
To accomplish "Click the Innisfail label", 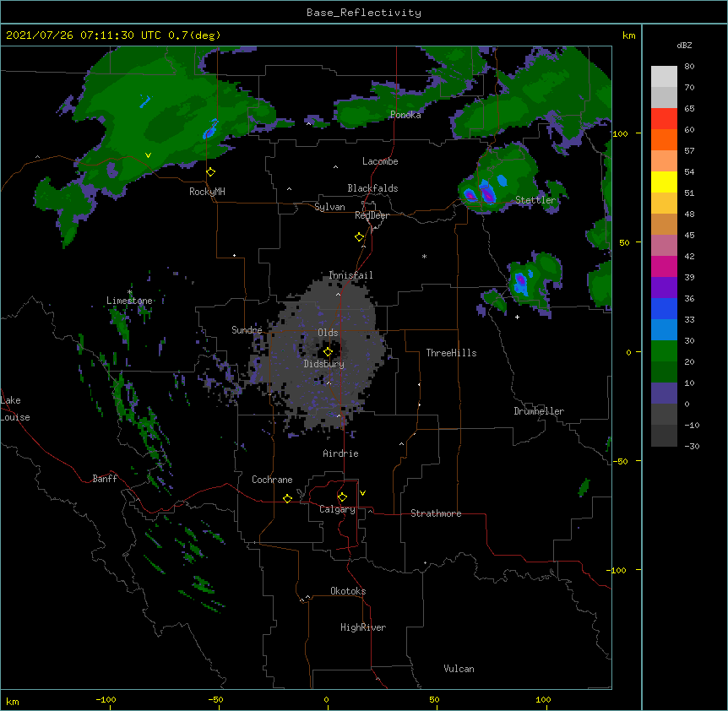I will coord(350,275).
